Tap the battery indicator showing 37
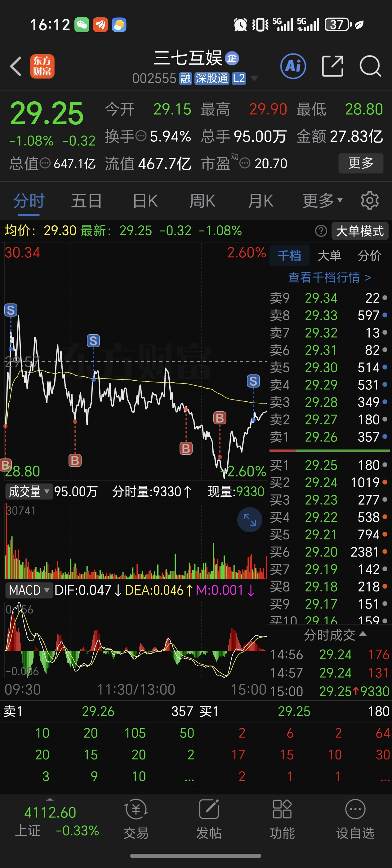The height and width of the screenshot is (868, 392). point(338,24)
